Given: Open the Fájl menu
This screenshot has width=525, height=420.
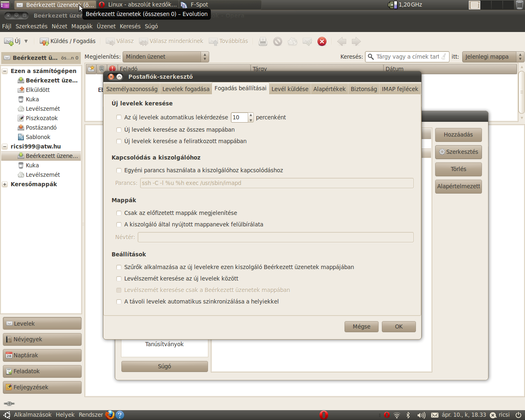Looking at the screenshot, I should [x=7, y=26].
